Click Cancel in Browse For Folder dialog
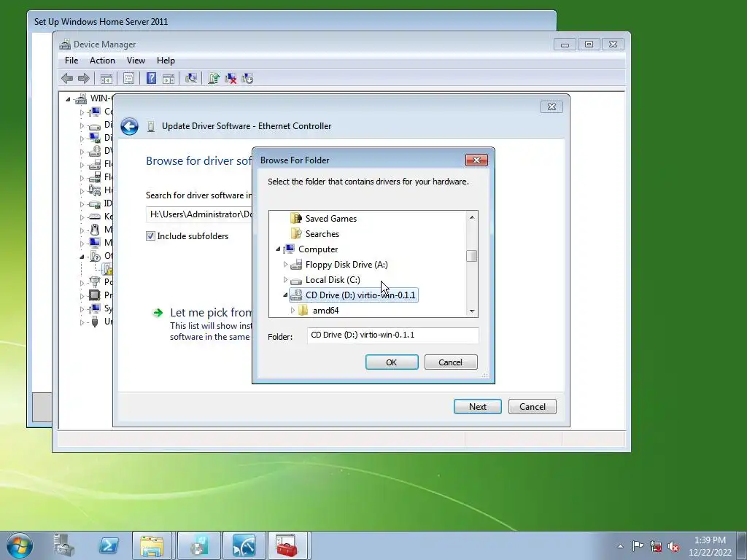The width and height of the screenshot is (747, 560). coord(450,362)
